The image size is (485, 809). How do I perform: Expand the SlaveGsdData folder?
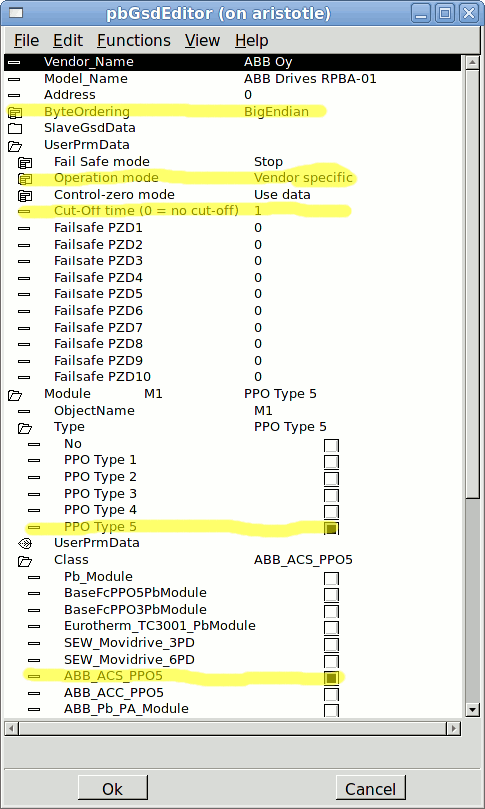15,128
